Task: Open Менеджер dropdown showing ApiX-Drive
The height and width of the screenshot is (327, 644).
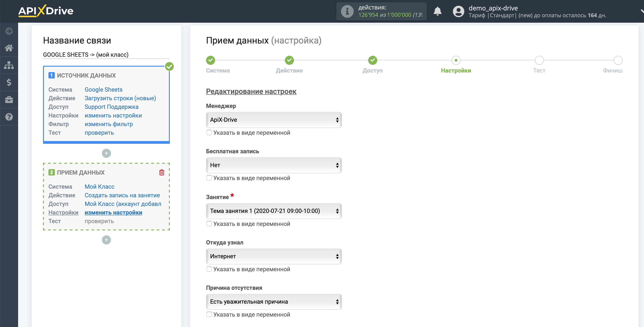Action: 274,120
